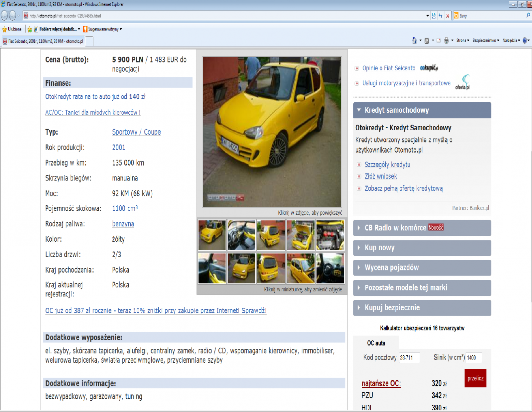Open OC już od 387 zł rocznie link
Viewport: 532px width, 412px height.
[156, 311]
